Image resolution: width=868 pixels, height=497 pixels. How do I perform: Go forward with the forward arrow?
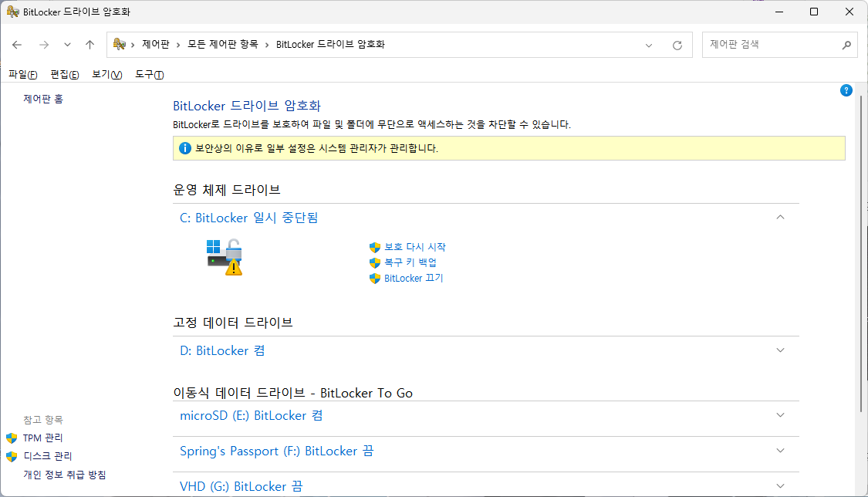click(x=44, y=45)
